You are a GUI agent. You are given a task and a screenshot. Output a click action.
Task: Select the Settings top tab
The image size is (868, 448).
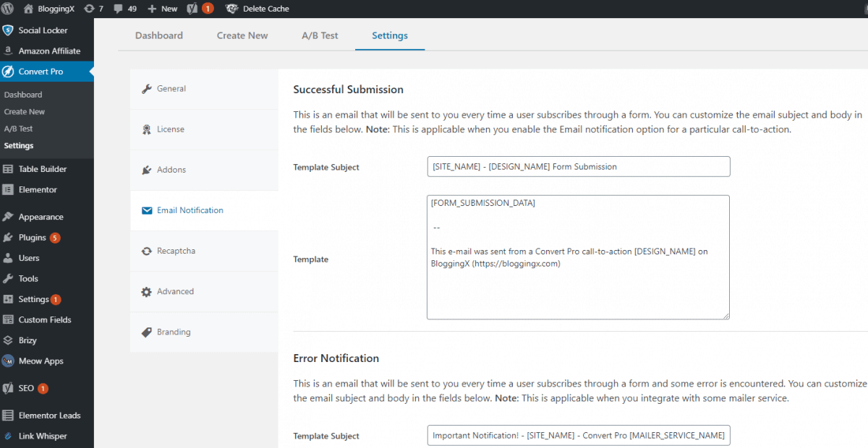[x=390, y=35]
